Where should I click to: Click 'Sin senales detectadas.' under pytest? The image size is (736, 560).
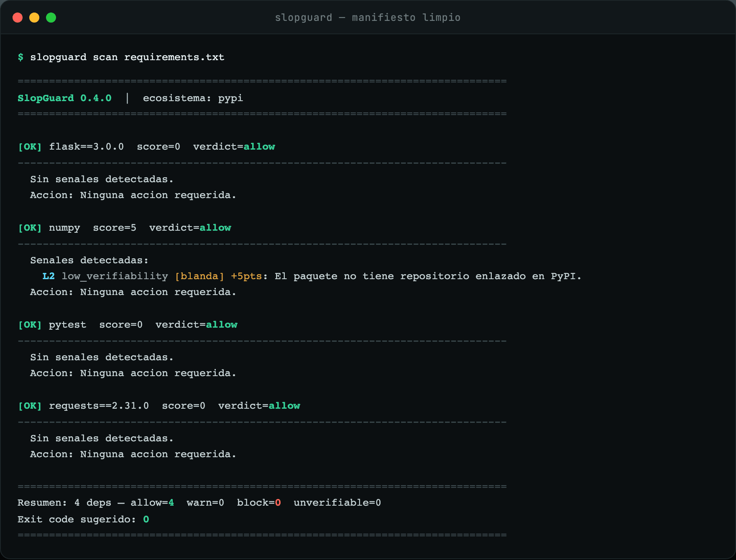[102, 357]
